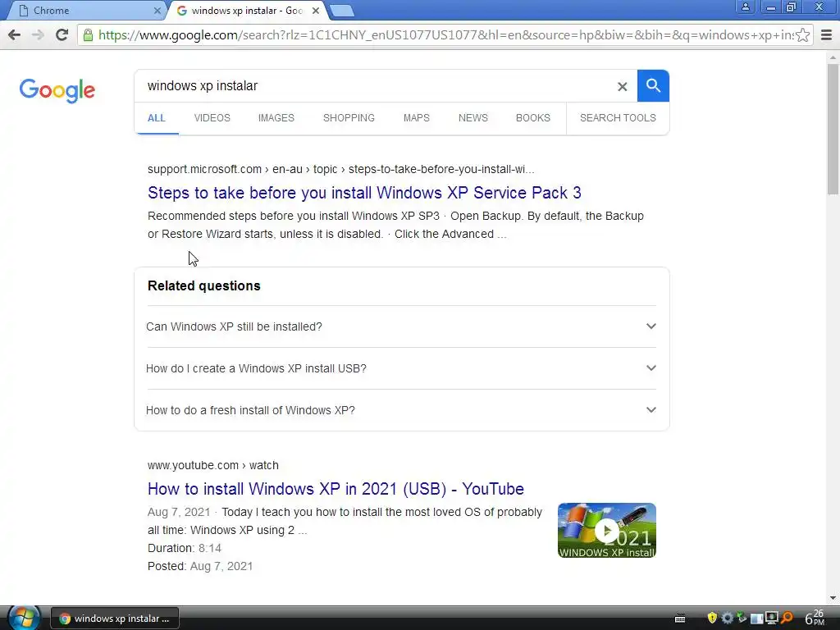Click the browser address bar URL

445,35
